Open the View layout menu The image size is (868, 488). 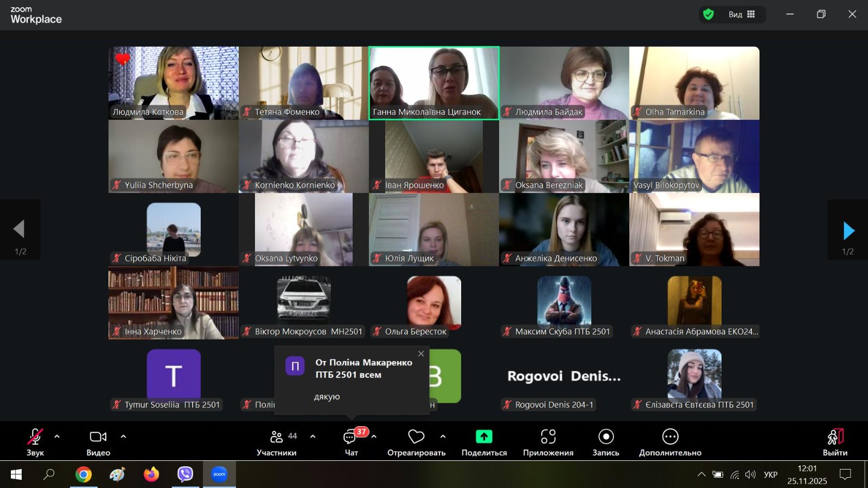tap(741, 14)
